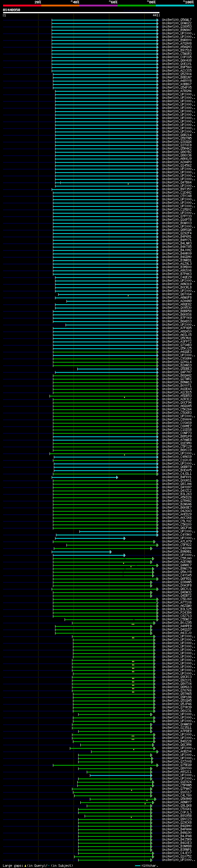Click hit label UniRef100_A1Z9L3
197x868 pixels.
coord(177,264)
